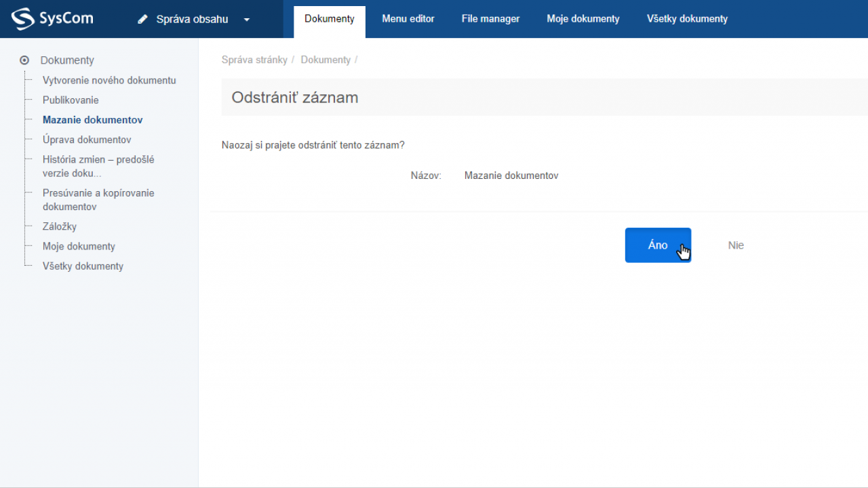868x488 pixels.
Task: Open História zmien sidebar entry
Action: click(98, 166)
